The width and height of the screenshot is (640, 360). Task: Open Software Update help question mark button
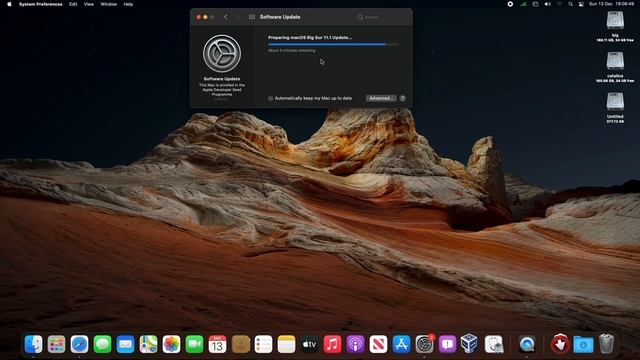pos(402,98)
